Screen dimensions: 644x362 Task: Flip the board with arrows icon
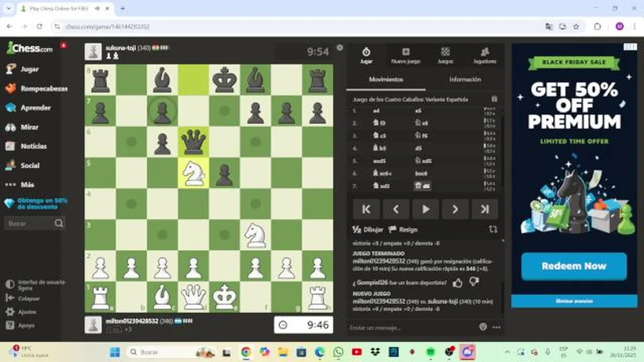click(x=493, y=229)
